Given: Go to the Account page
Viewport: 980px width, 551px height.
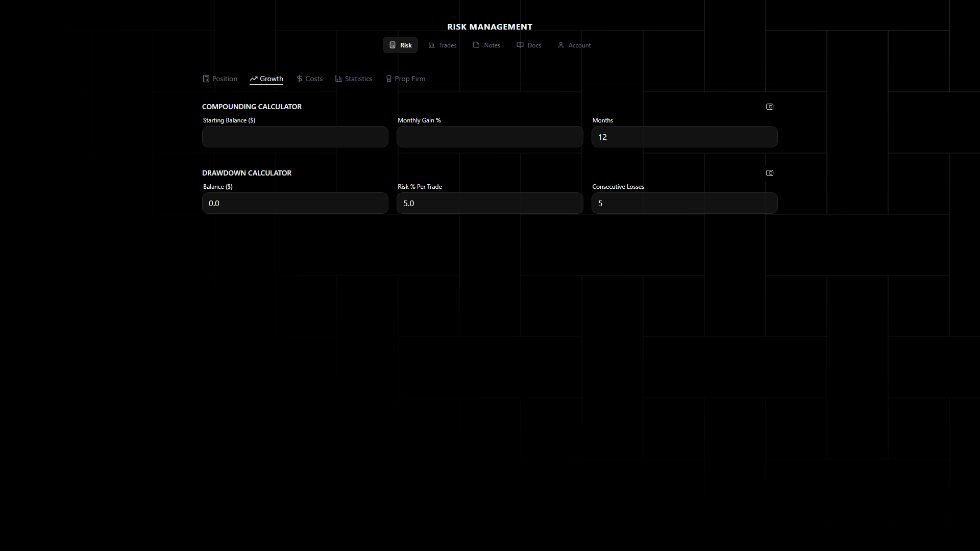Looking at the screenshot, I should tap(574, 45).
